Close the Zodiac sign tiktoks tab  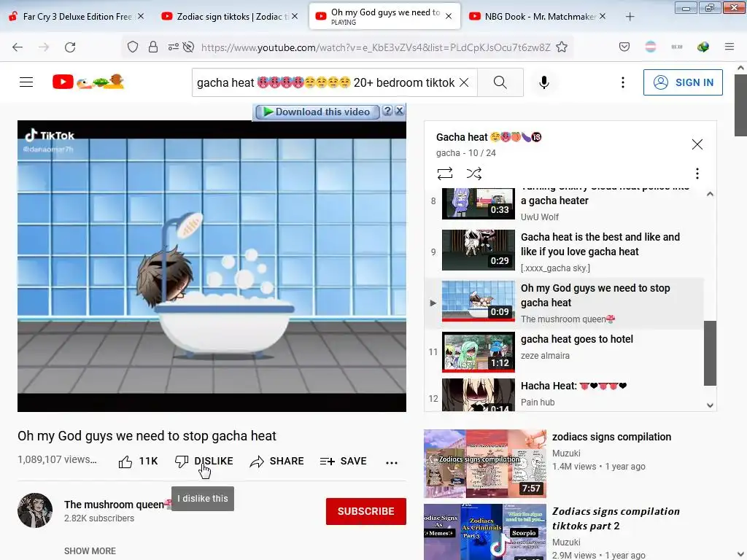coord(295,16)
